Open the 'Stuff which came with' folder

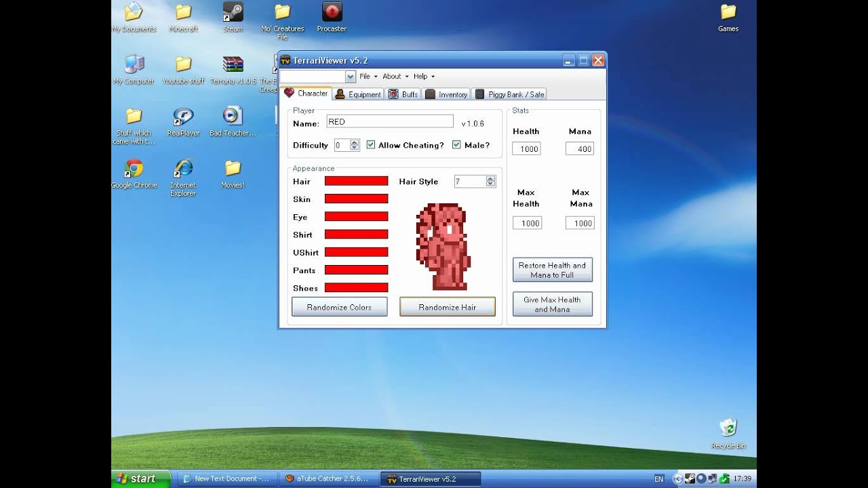[134, 126]
